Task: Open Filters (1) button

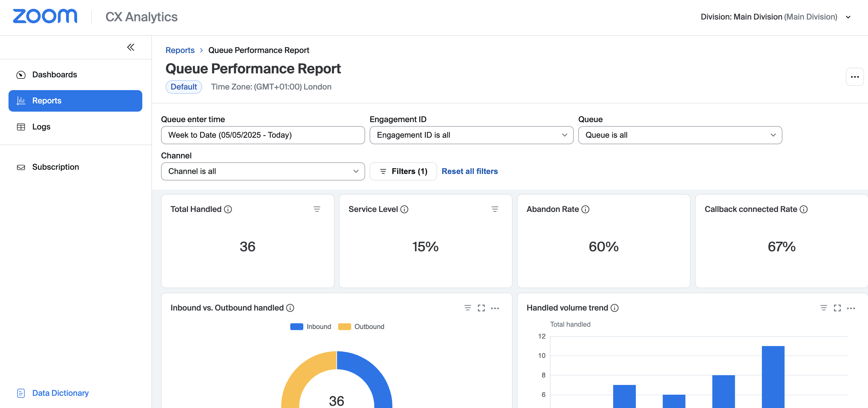Action: [403, 171]
